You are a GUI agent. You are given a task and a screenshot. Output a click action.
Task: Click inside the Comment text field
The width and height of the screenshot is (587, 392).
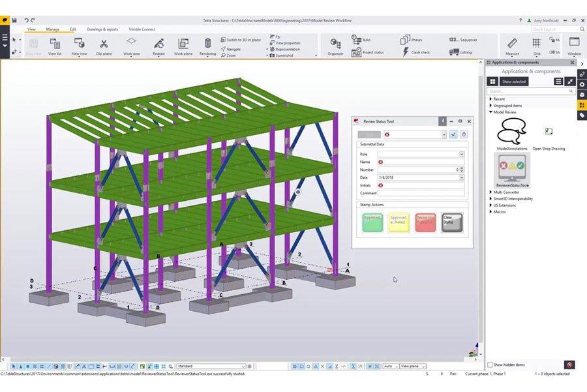pyautogui.click(x=422, y=194)
